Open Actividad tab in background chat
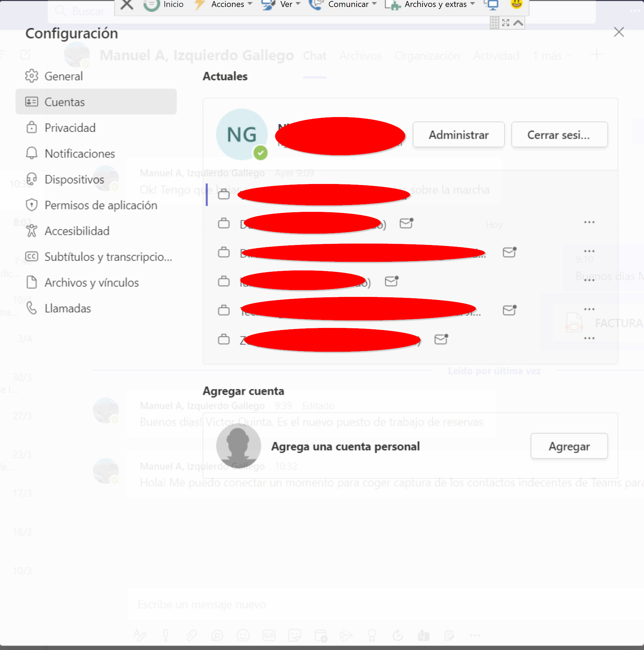Viewport: 644px width, 650px height. (x=496, y=56)
